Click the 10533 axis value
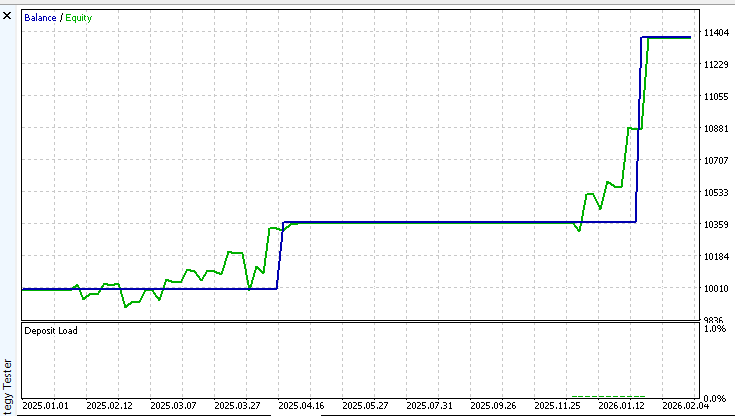This screenshot has width=735, height=416. [716, 192]
